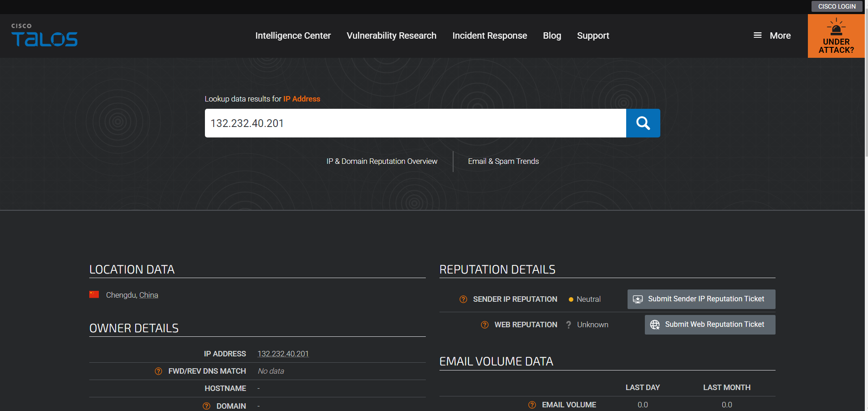Screen dimensions: 868x411
Task: Click the yellow Neutral status dot
Action: (x=571, y=299)
